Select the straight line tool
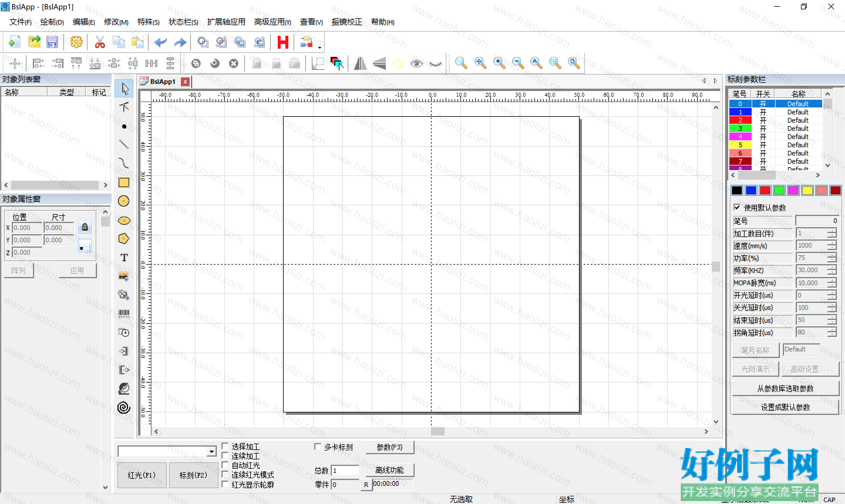 tap(124, 145)
